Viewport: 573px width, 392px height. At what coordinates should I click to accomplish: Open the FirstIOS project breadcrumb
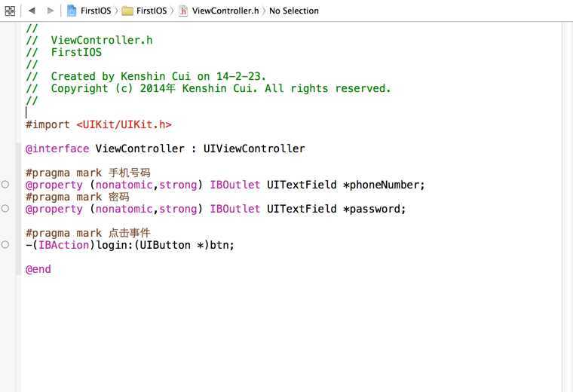tap(96, 11)
